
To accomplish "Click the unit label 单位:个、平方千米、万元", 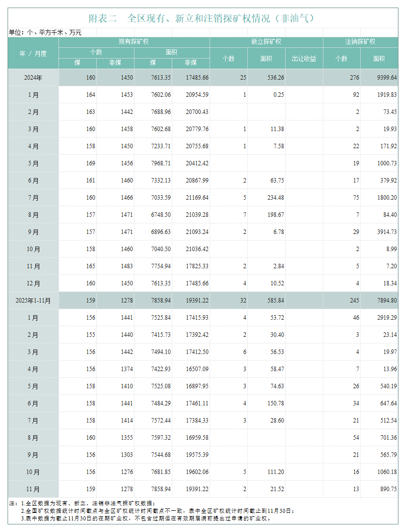I will 45,32.
